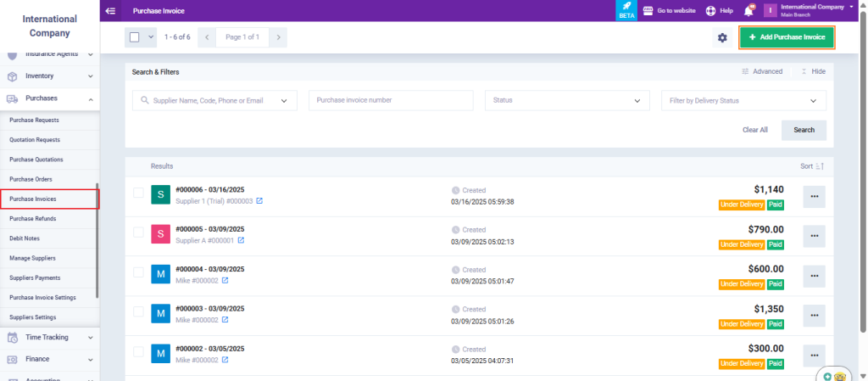Image resolution: width=868 pixels, height=381 pixels.
Task: Collapse the Purchases sidebar section
Action: pos(90,98)
